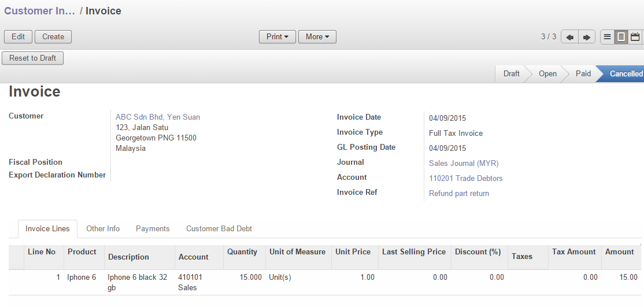Open Sales Journal (MYR) link
The image size is (644, 307).
[464, 164]
